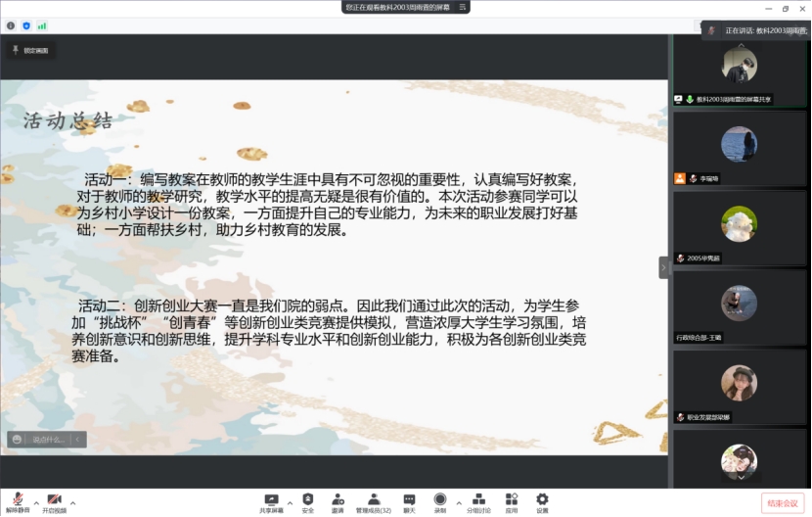Start recording the meeting
Viewport: 812px width, 517px height.
(440, 501)
